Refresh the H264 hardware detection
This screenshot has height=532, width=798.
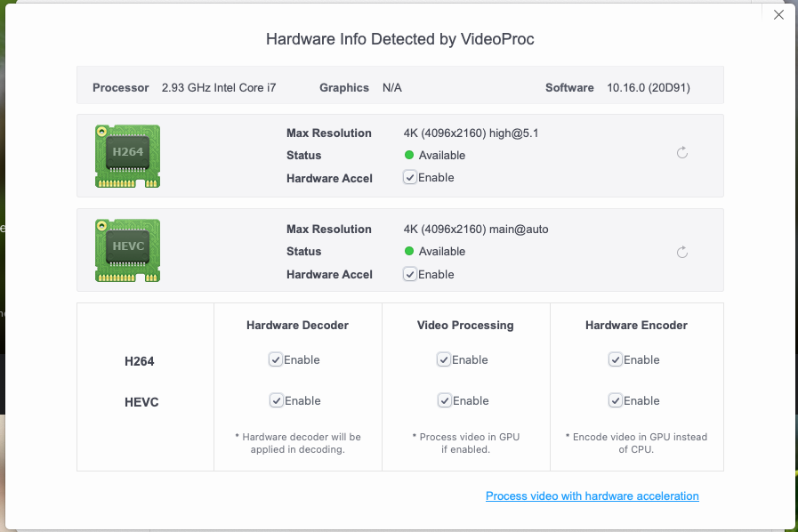[682, 153]
